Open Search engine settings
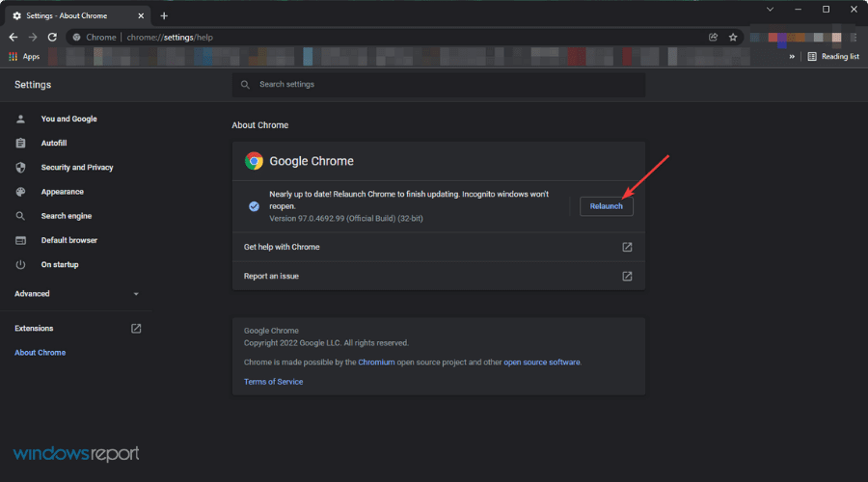Screen dimensions: 868x482 67,216
